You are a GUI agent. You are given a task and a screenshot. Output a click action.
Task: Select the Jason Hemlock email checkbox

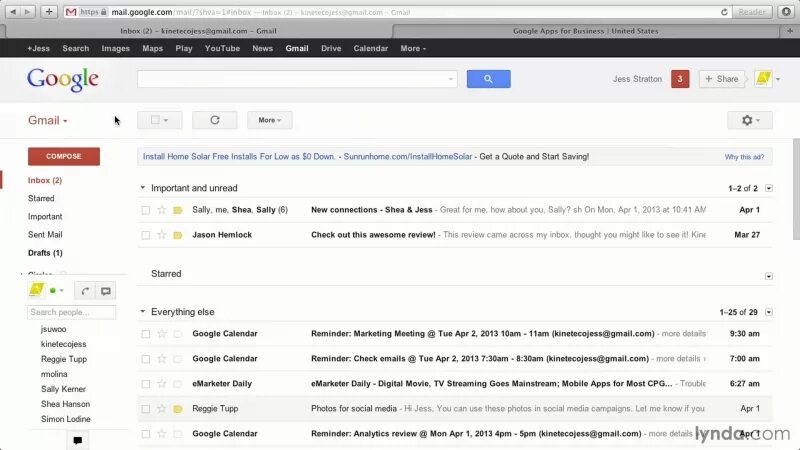point(146,235)
